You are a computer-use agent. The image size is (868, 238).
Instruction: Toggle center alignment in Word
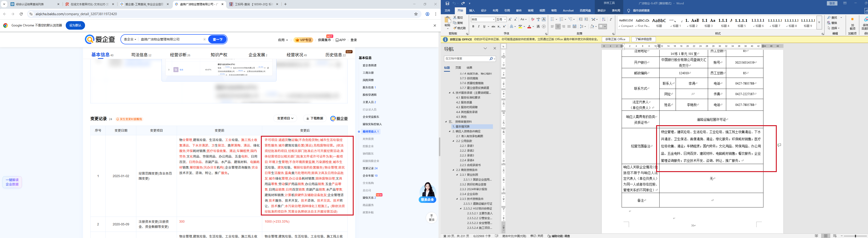point(558,27)
